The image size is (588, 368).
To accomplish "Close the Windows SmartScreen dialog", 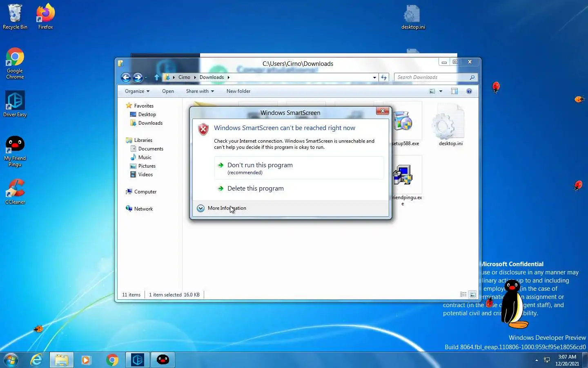I will pos(383,111).
